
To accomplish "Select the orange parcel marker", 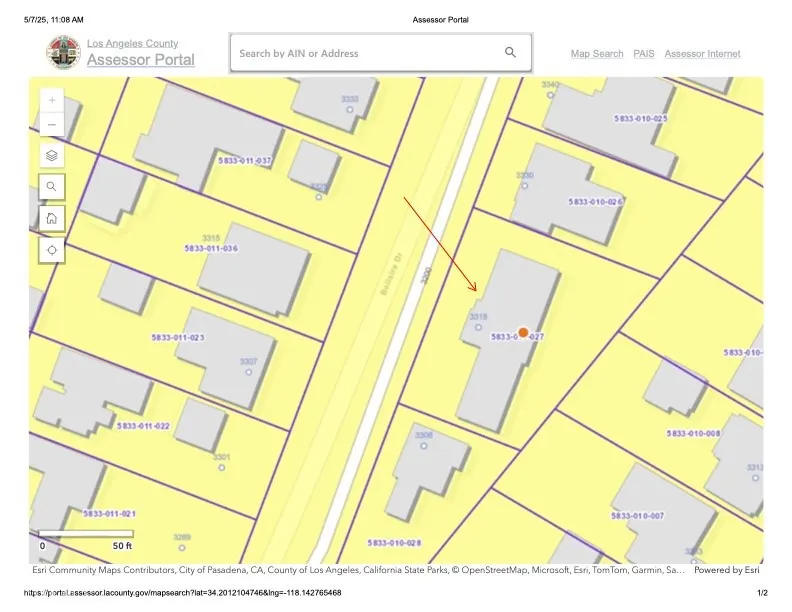I will click(523, 333).
